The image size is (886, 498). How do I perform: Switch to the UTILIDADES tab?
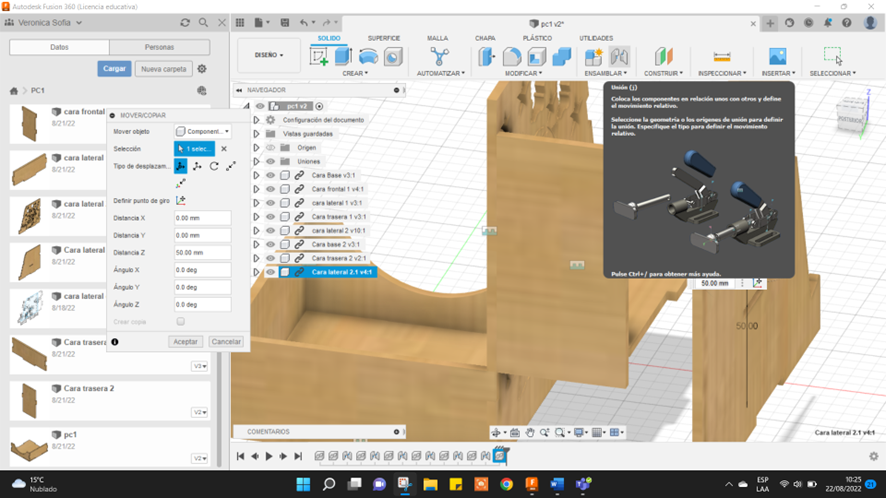(596, 38)
